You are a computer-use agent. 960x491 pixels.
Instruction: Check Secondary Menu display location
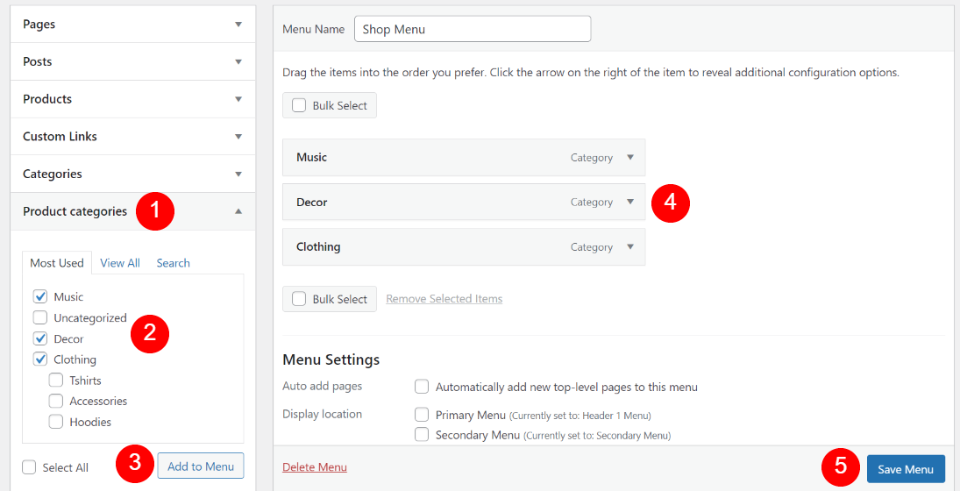click(422, 435)
